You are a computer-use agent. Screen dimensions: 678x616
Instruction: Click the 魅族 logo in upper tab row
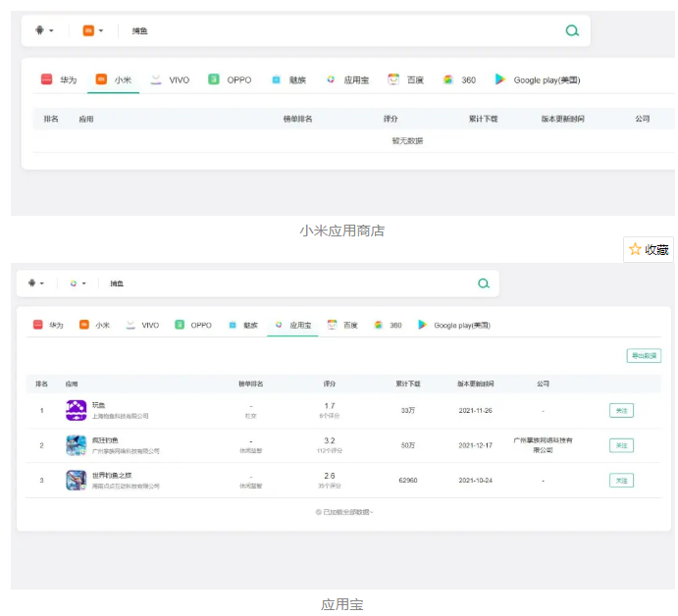tap(276, 79)
